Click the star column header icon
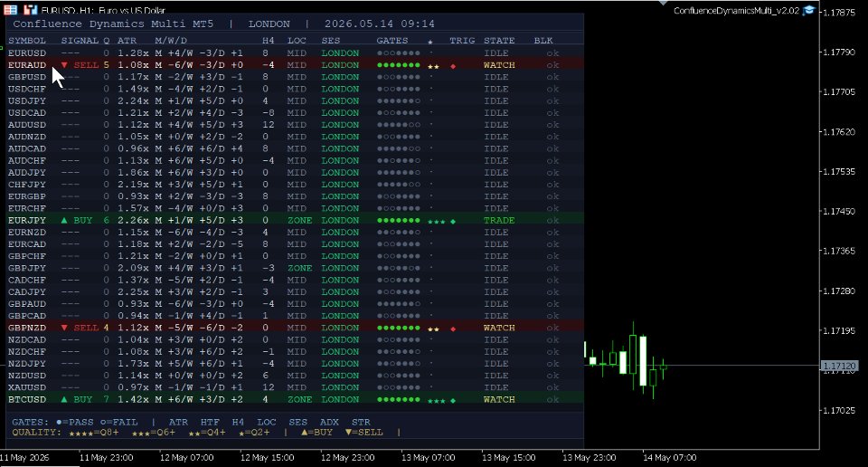This screenshot has height=467, width=868. pyautogui.click(x=430, y=42)
